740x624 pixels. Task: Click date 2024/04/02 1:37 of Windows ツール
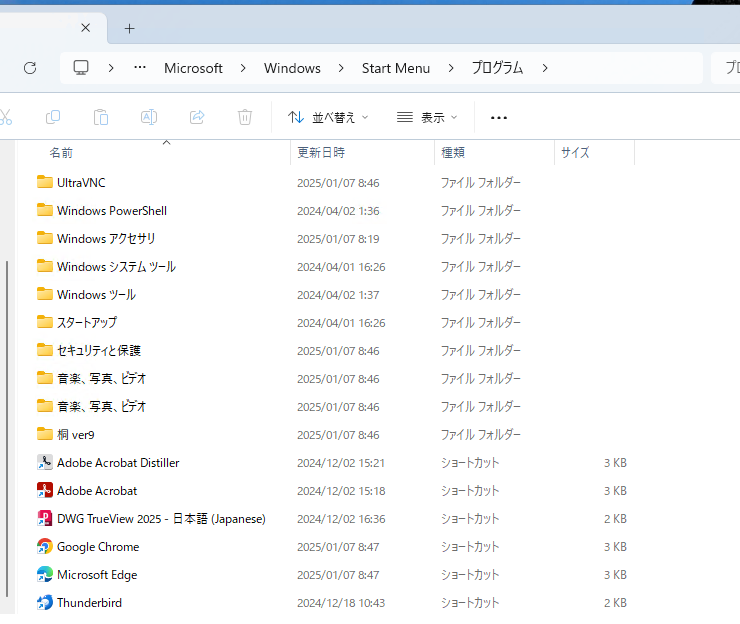338,295
